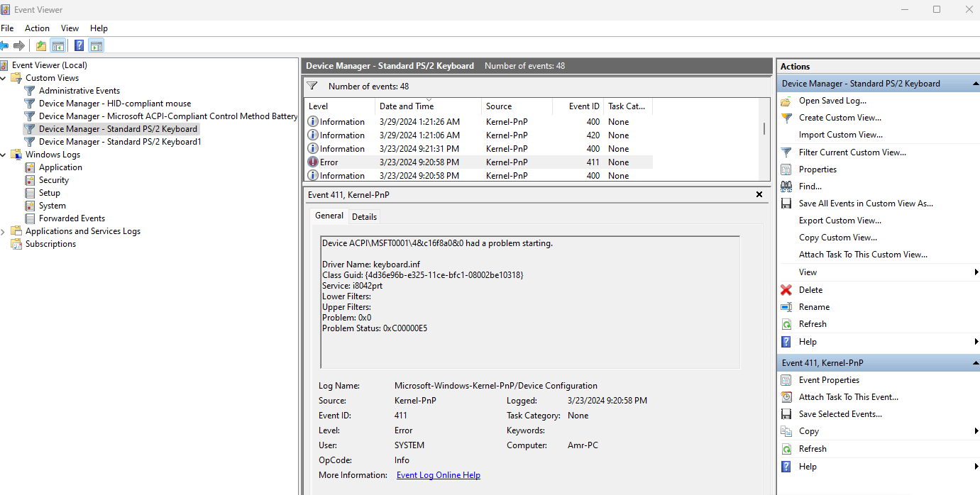980x495 pixels.
Task: Switch to the Details tab
Action: [x=364, y=216]
